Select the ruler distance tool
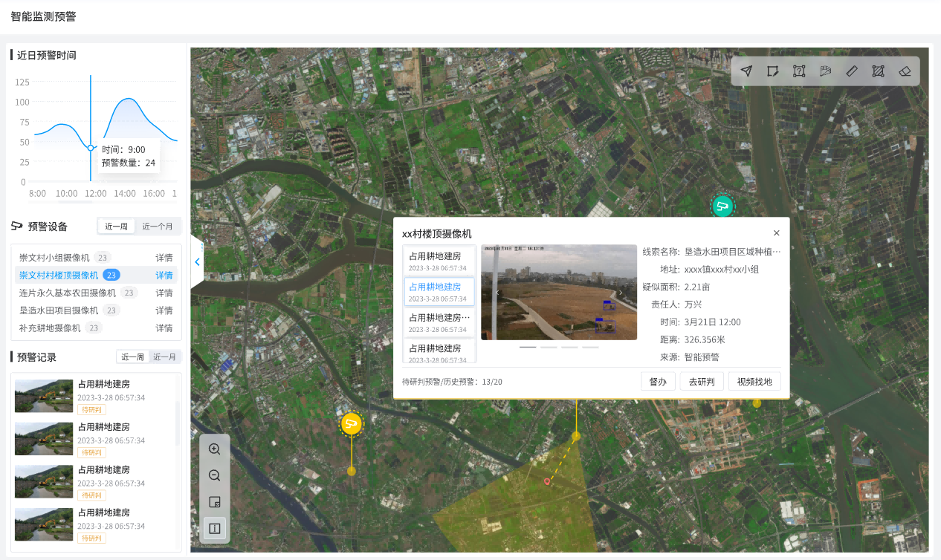 (x=852, y=71)
